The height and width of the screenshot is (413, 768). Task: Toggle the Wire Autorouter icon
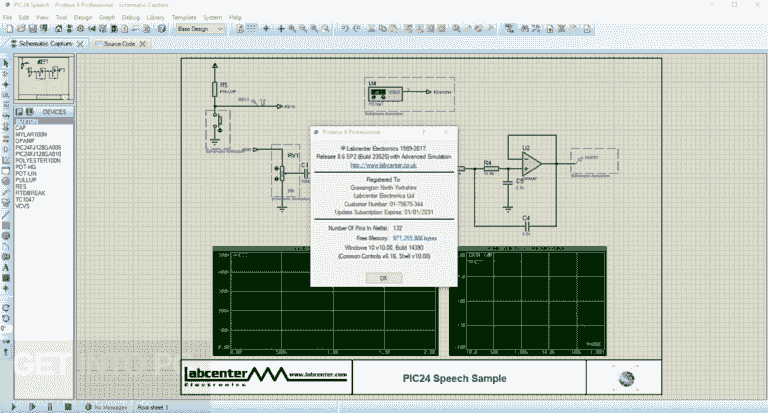coord(510,29)
